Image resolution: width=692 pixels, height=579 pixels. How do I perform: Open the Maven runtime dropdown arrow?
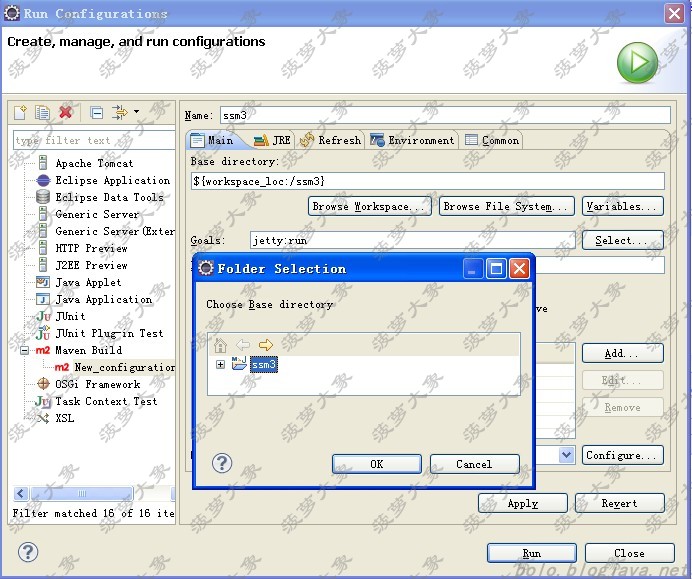[567, 455]
